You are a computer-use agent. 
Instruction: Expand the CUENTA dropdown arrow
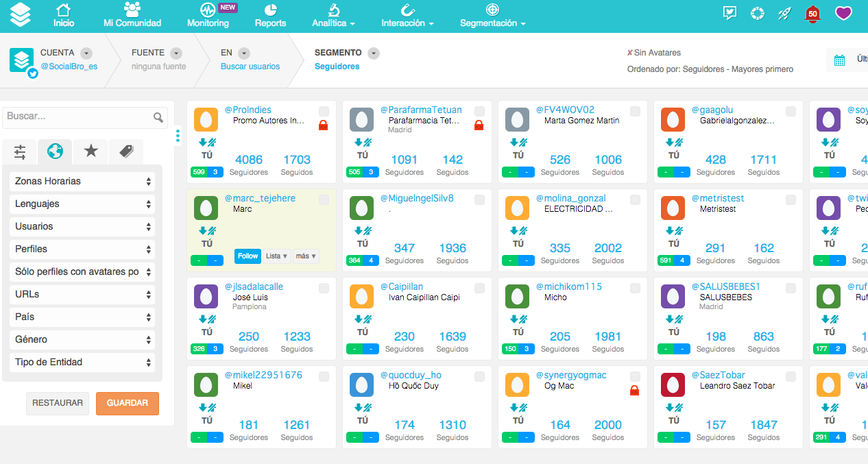(86, 53)
